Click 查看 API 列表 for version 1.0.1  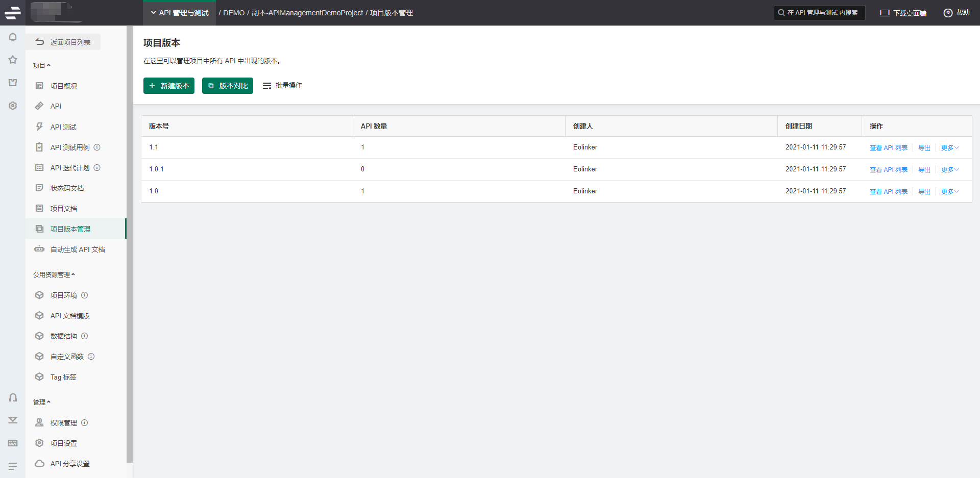[889, 170]
